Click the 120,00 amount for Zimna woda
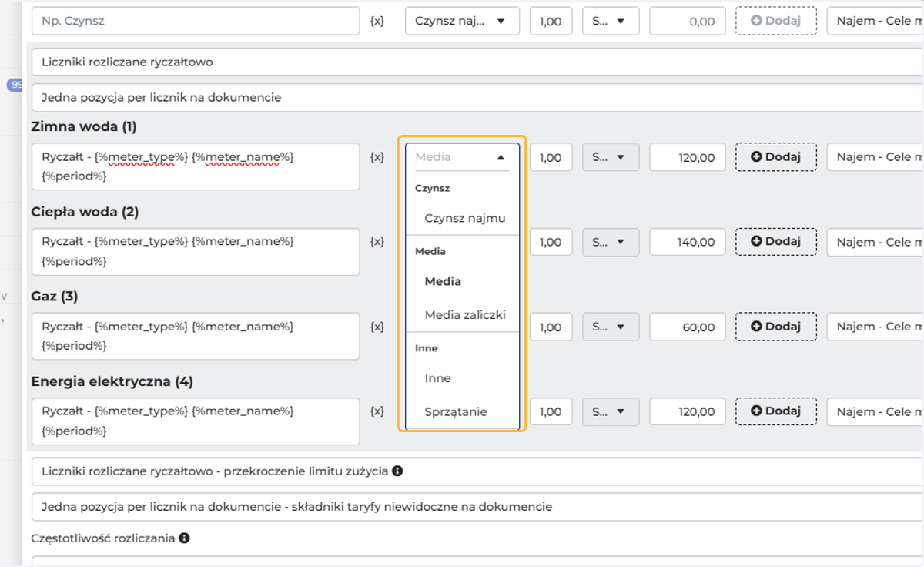The height and width of the screenshot is (567, 924). (688, 157)
